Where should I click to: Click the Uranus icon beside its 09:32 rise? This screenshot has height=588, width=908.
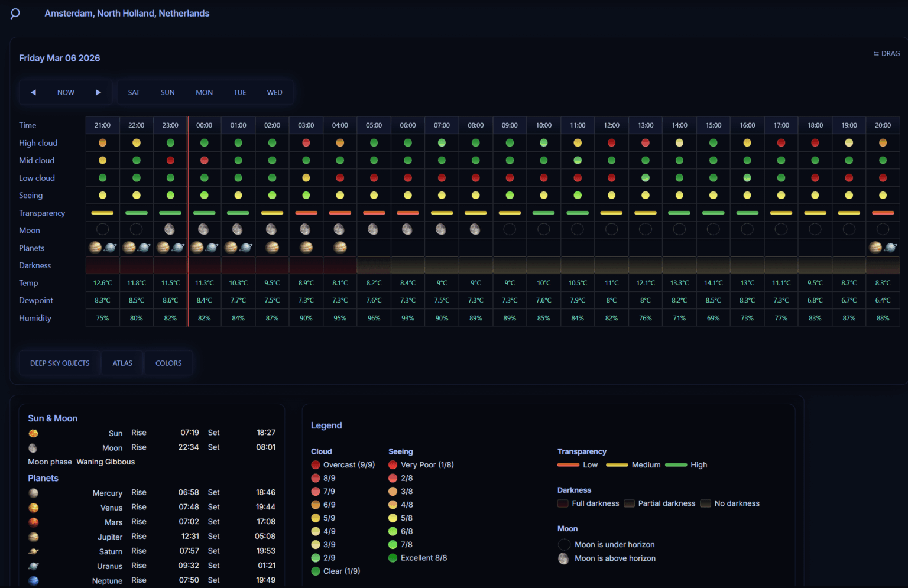pyautogui.click(x=33, y=566)
